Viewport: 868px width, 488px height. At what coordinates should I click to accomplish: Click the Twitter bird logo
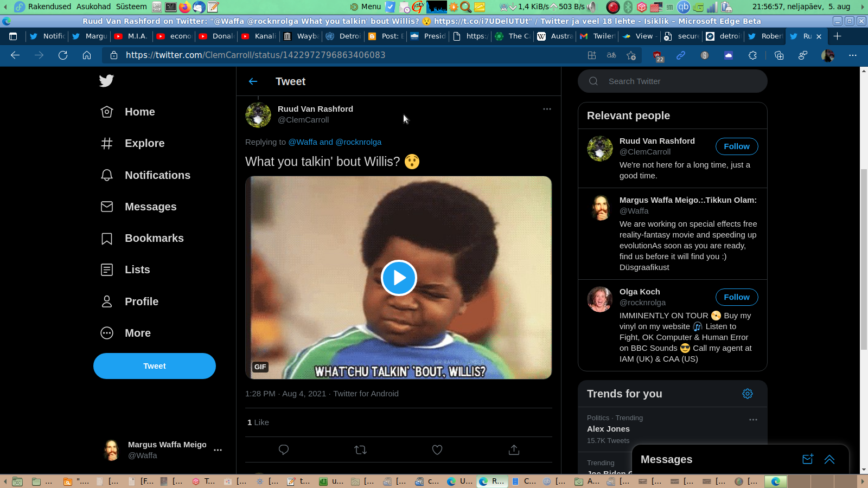tap(106, 81)
